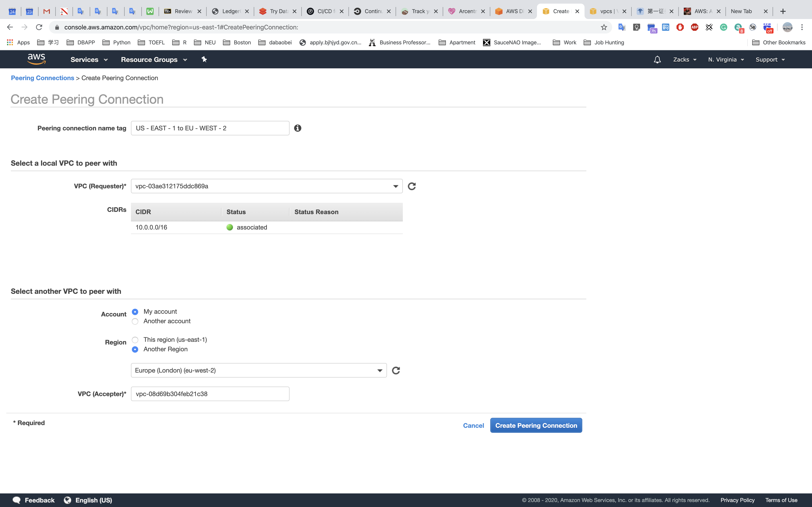Refresh the VPC Requester list

pyautogui.click(x=412, y=186)
